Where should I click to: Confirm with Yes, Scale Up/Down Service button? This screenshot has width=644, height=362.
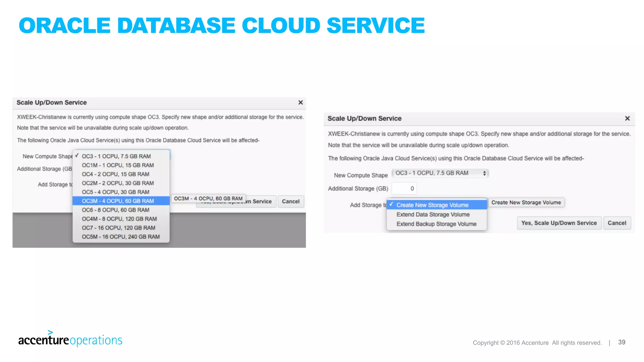point(559,223)
